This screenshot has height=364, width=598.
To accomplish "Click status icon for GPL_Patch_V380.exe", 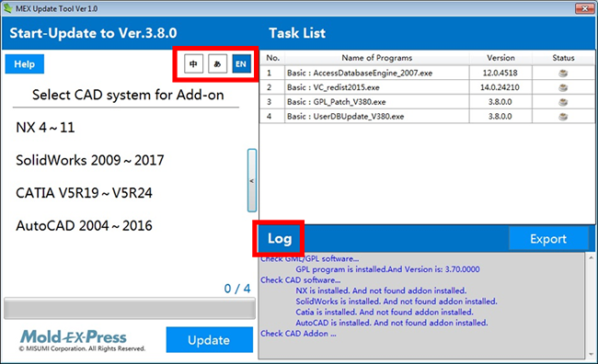I will [563, 102].
